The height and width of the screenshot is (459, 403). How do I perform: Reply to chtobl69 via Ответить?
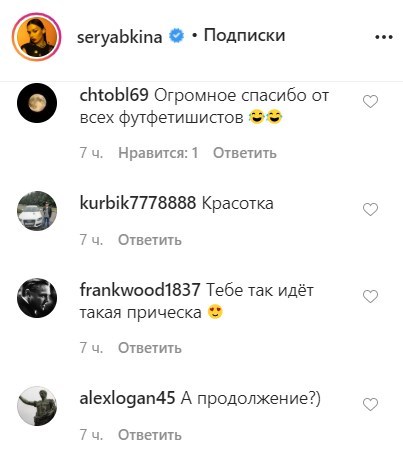(245, 153)
